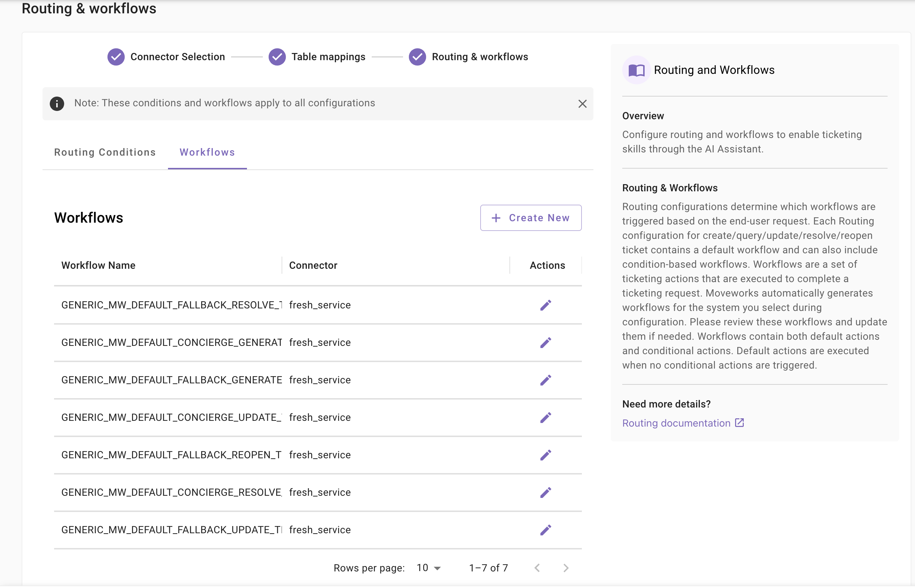Viewport: 915px width, 588px height.
Task: Click the Workflow Name column header
Action: pos(98,266)
